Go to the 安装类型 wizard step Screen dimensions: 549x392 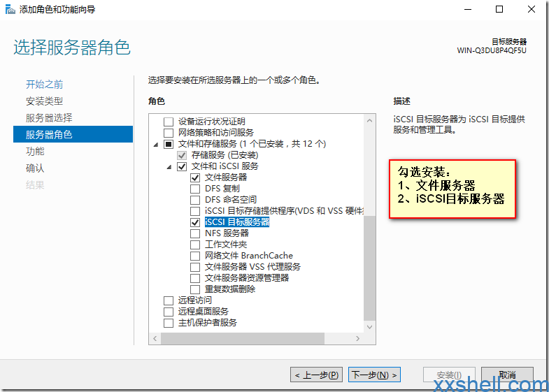click(45, 101)
